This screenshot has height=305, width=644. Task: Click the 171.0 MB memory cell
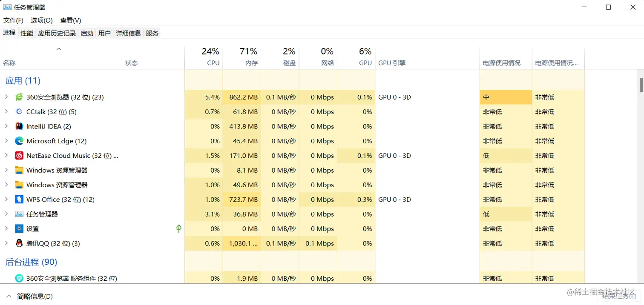coord(242,155)
